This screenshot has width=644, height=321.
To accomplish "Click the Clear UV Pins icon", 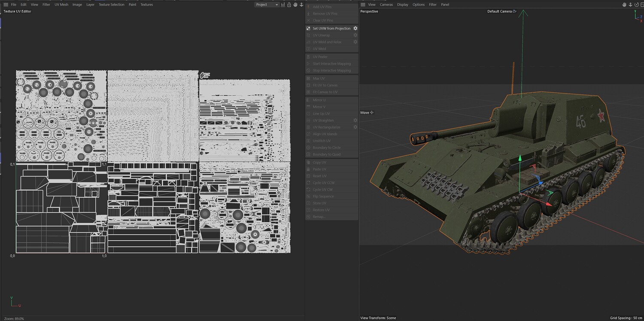I will click(x=308, y=21).
